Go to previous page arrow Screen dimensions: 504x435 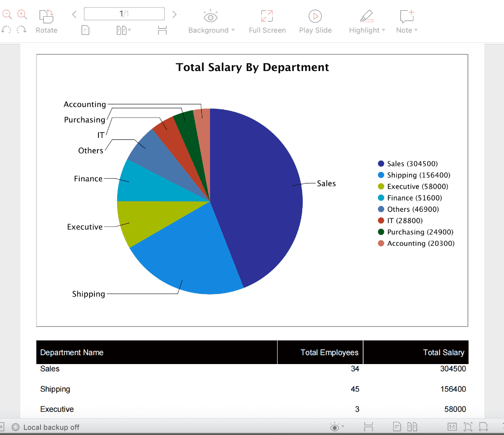click(x=74, y=14)
